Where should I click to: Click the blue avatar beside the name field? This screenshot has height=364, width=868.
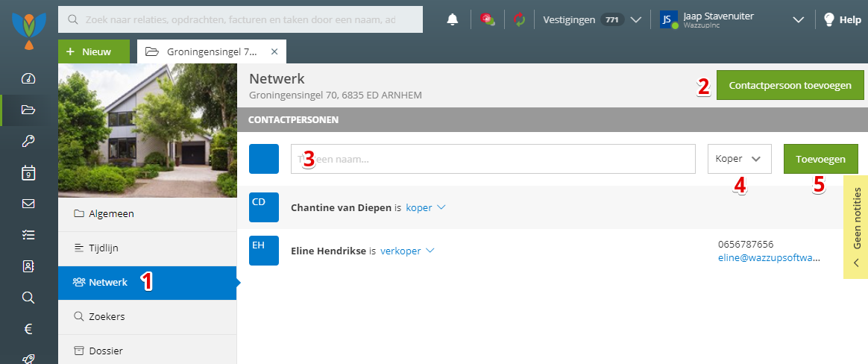click(263, 159)
